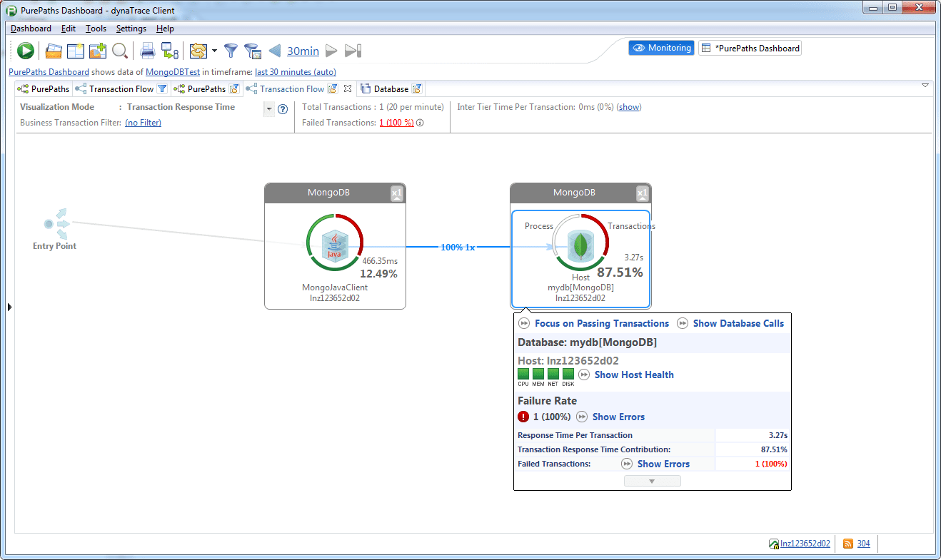Switch to Monitoring view
The image size is (941, 560).
tap(661, 48)
